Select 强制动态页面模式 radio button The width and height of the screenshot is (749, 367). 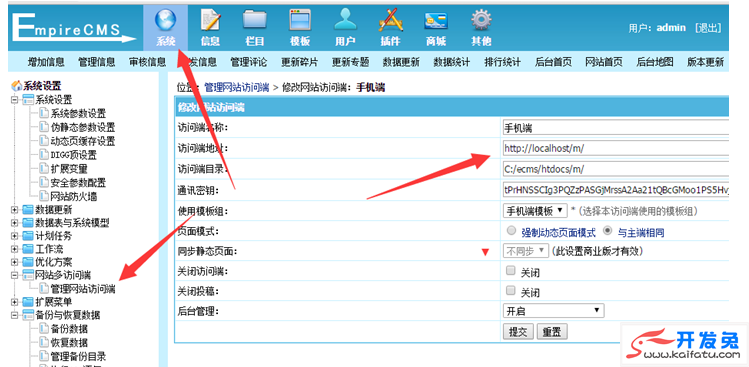click(512, 231)
